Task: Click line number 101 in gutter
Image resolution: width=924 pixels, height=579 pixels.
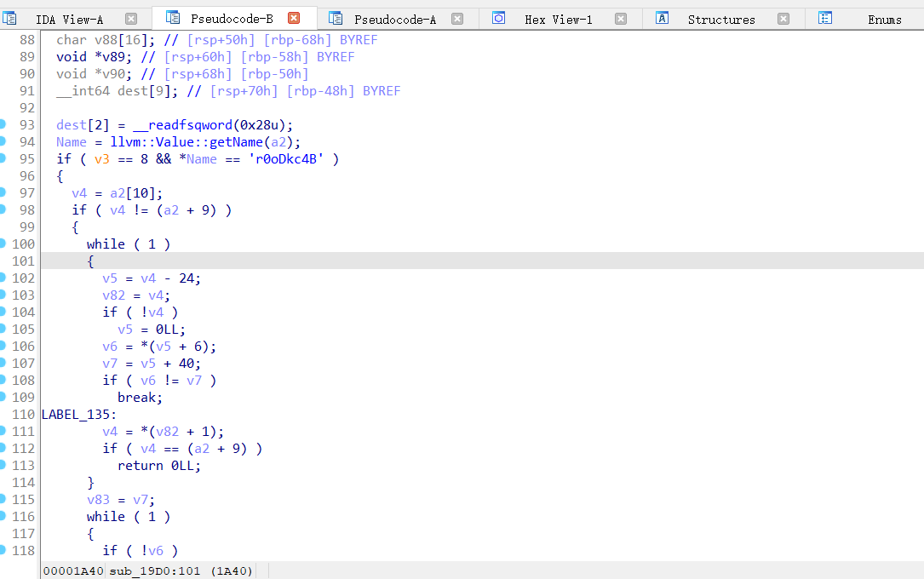Action: [x=24, y=261]
